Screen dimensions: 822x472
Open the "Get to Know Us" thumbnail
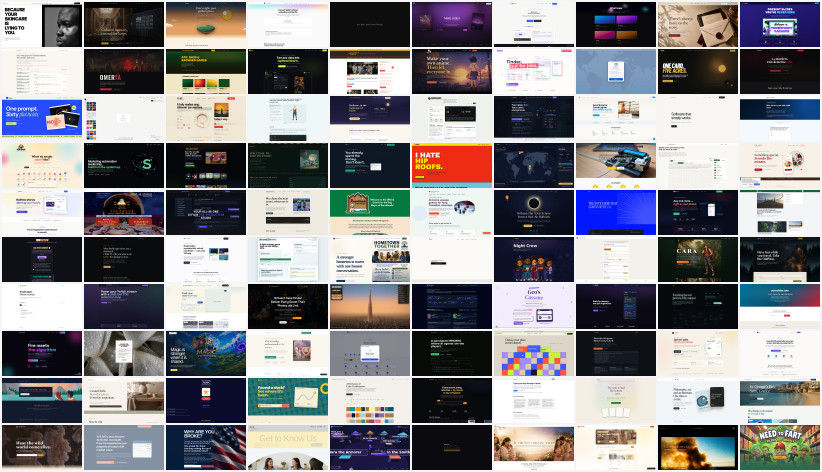click(288, 447)
